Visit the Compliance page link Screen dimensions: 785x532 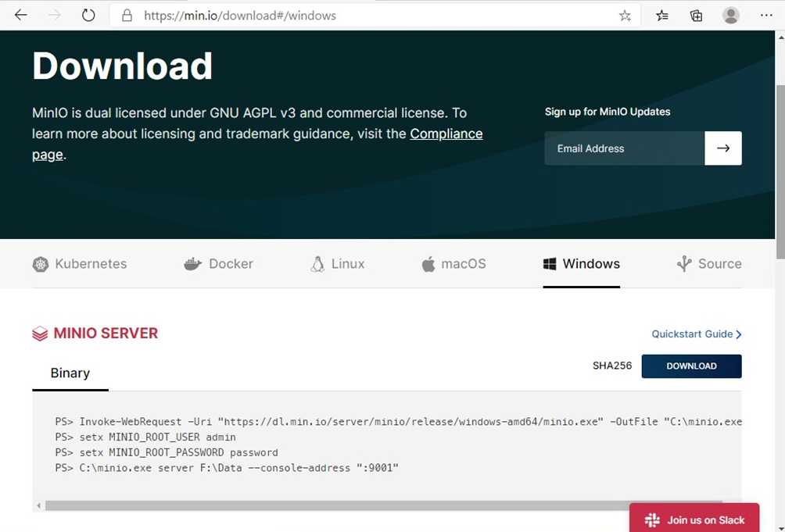point(446,134)
